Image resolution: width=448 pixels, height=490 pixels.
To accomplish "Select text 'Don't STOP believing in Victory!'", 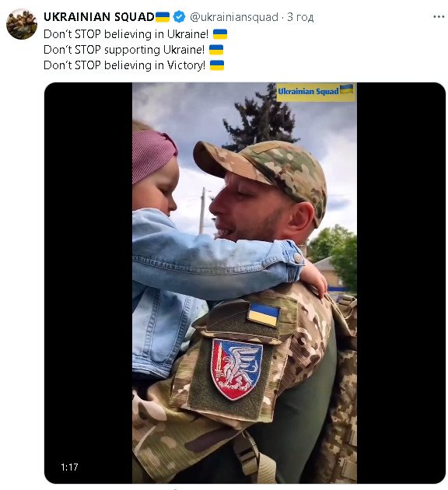I will point(124,65).
